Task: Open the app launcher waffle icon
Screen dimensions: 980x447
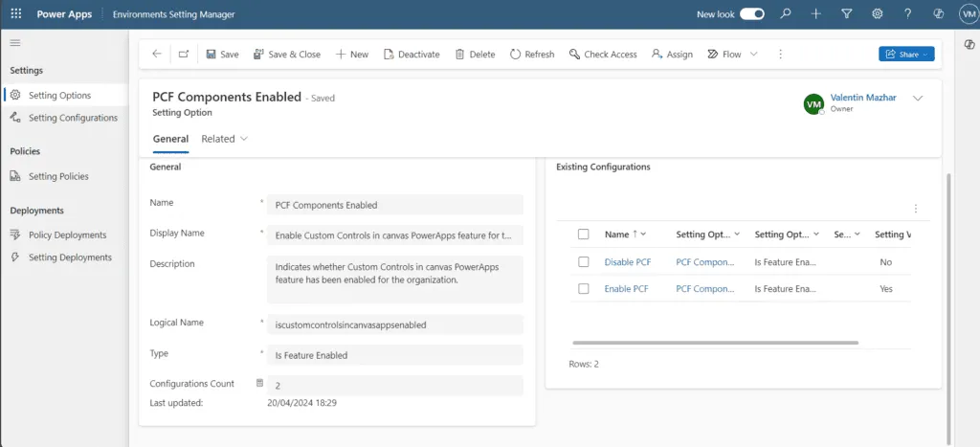Action: (16, 13)
